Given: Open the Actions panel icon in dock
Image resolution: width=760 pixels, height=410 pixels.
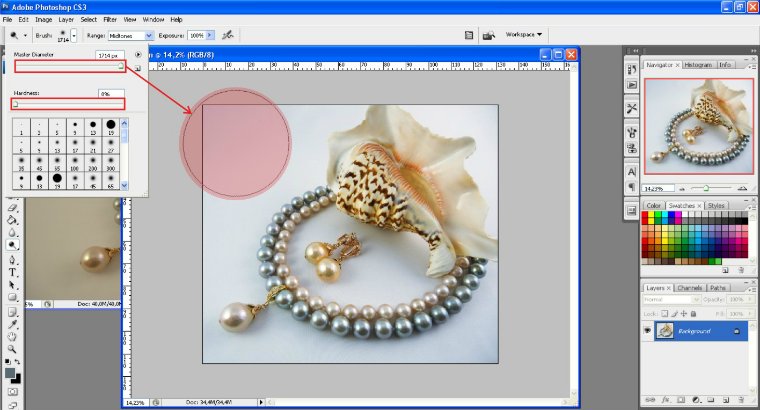Looking at the screenshot, I should pyautogui.click(x=632, y=85).
